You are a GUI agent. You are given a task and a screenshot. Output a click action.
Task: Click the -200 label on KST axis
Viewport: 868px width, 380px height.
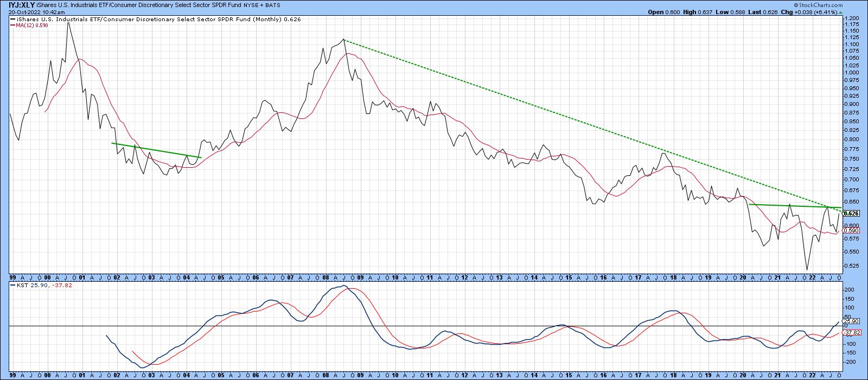pyautogui.click(x=851, y=362)
